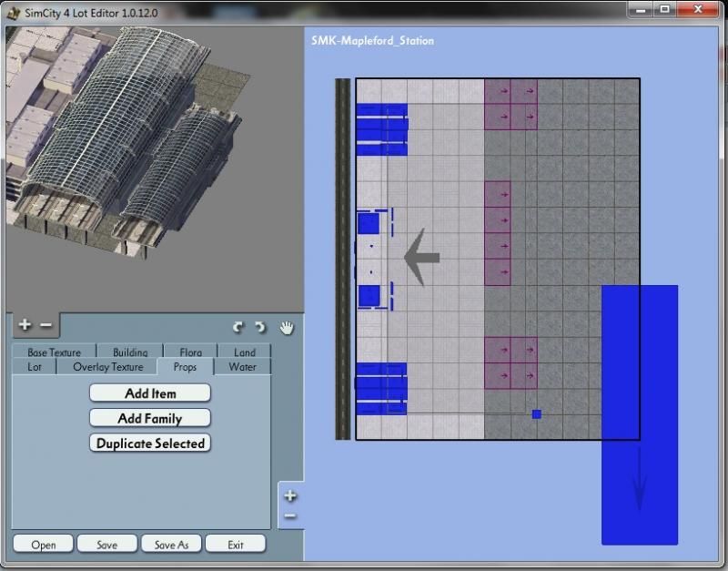Go to the Land tab
Viewport: 728px width, 571px height.
coord(245,352)
